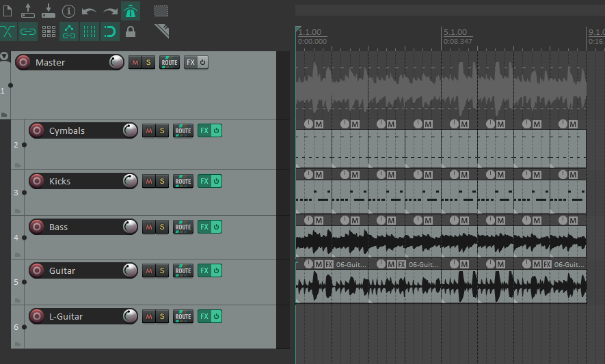Toggle snap with the magnet icon
The height and width of the screenshot is (364, 605).
[x=110, y=31]
